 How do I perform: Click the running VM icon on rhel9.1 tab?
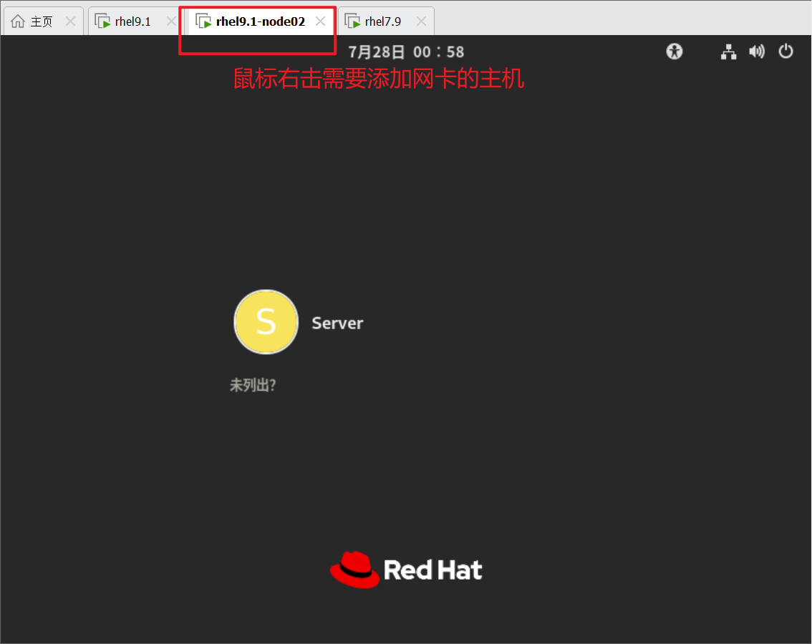click(x=102, y=21)
